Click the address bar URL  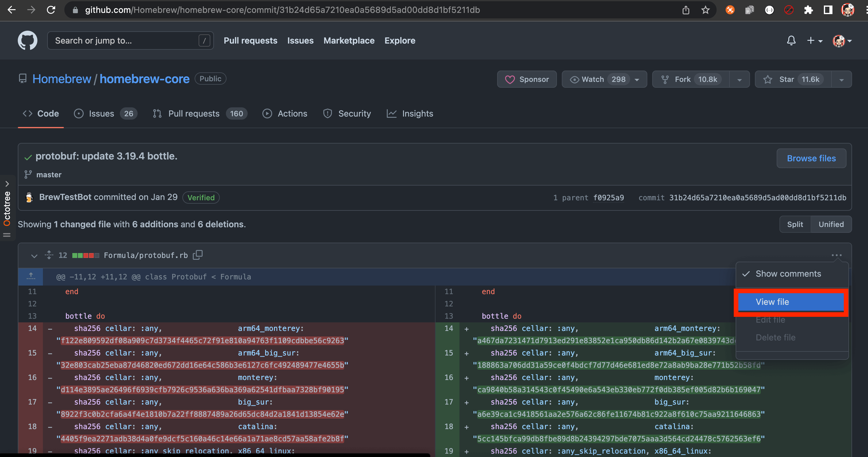[x=282, y=10]
